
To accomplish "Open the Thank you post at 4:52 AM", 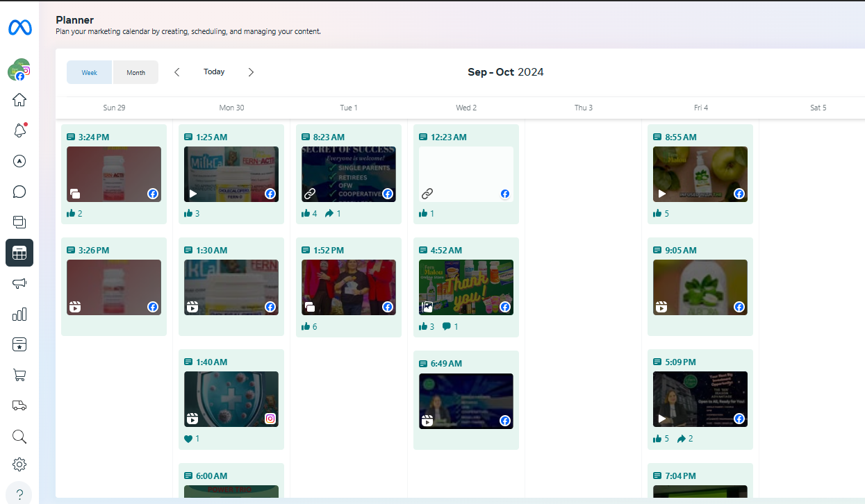I will (x=466, y=287).
